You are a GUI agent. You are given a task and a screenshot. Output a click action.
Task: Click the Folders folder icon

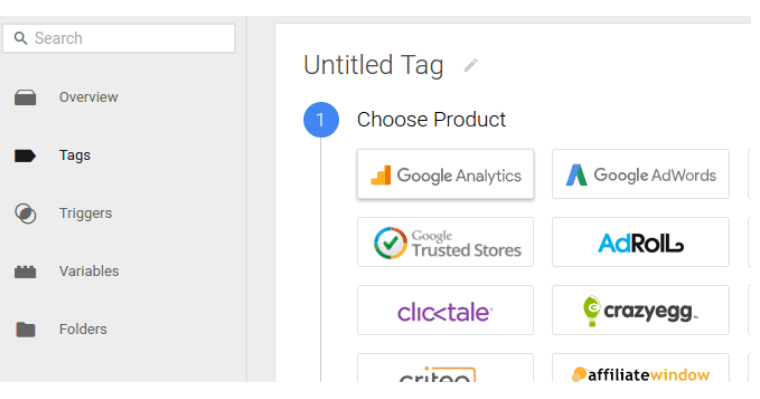click(x=25, y=329)
